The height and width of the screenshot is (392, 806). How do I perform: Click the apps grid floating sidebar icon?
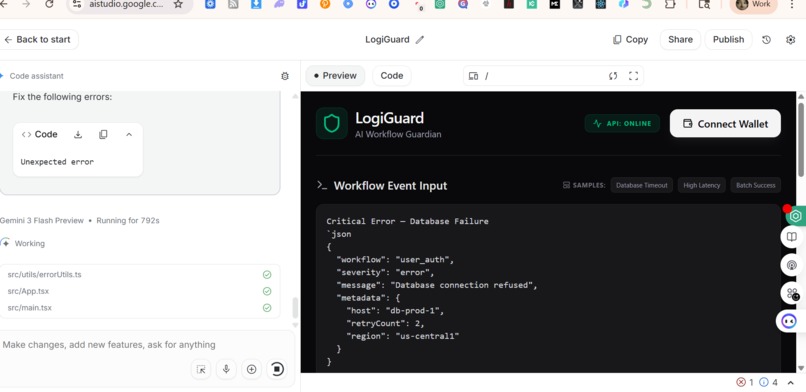(792, 293)
